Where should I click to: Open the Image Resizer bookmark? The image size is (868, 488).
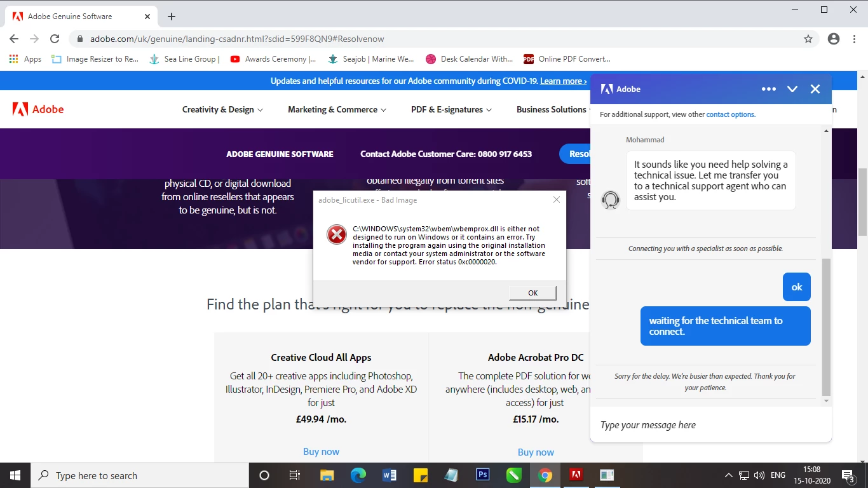pyautogui.click(x=95, y=59)
